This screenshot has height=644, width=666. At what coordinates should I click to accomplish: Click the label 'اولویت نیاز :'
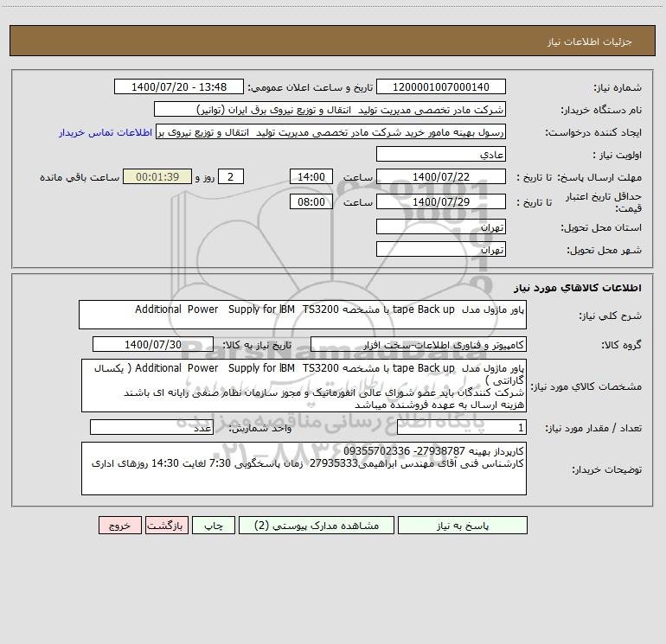[618, 155]
